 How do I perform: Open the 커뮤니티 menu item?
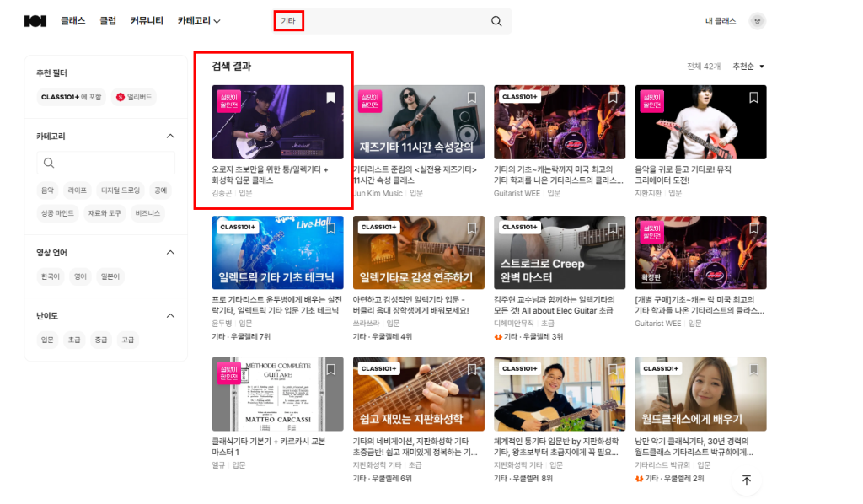147,21
